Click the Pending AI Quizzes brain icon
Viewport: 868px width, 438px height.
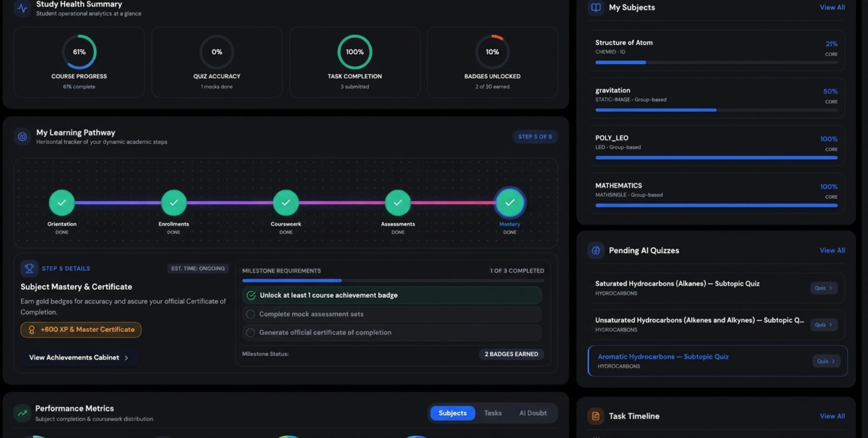tap(596, 250)
